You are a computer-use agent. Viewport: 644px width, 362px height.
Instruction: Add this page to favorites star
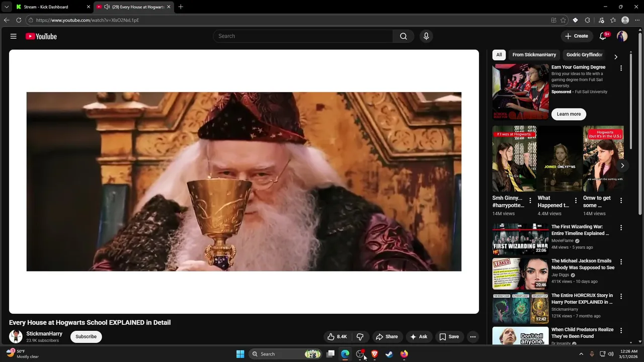pyautogui.click(x=563, y=20)
